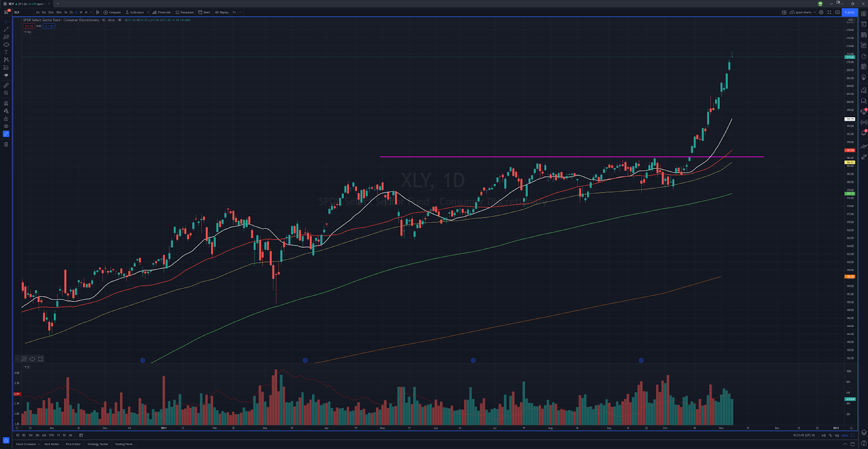This screenshot has width=868, height=449.
Task: Open the Financials menu
Action: (x=162, y=12)
